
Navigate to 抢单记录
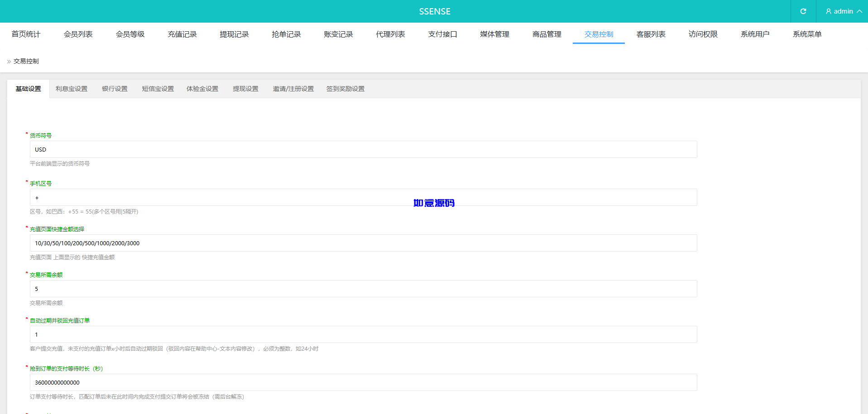(x=286, y=34)
